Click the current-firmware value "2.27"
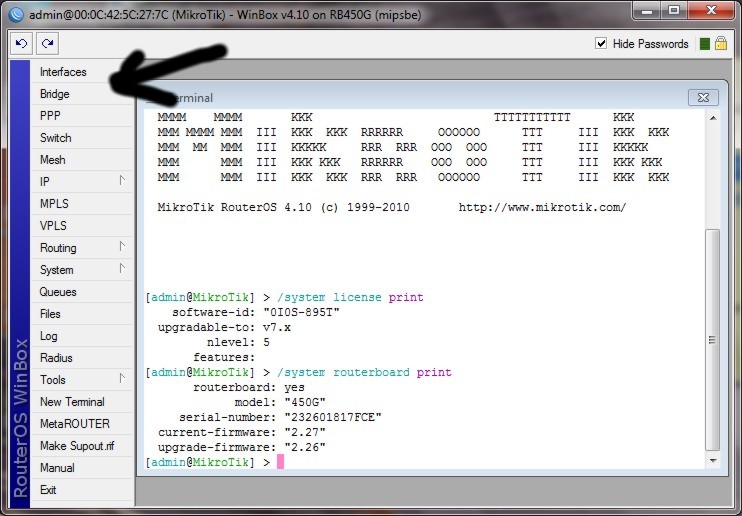 305,432
